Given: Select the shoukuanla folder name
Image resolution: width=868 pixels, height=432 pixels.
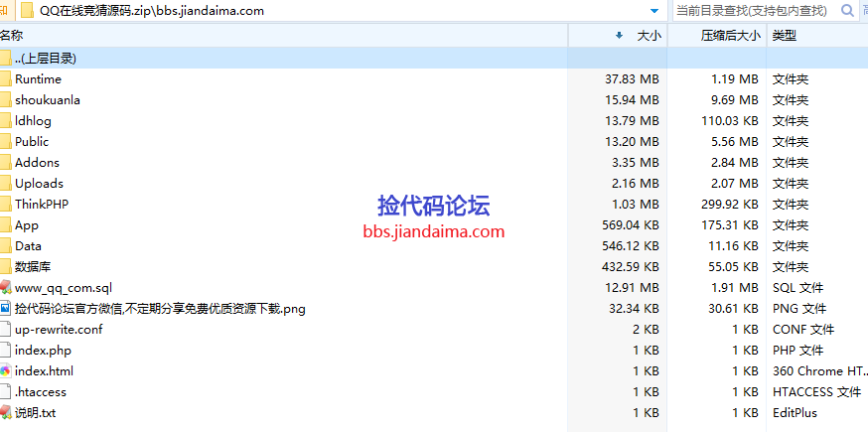Looking at the screenshot, I should pyautogui.click(x=48, y=100).
